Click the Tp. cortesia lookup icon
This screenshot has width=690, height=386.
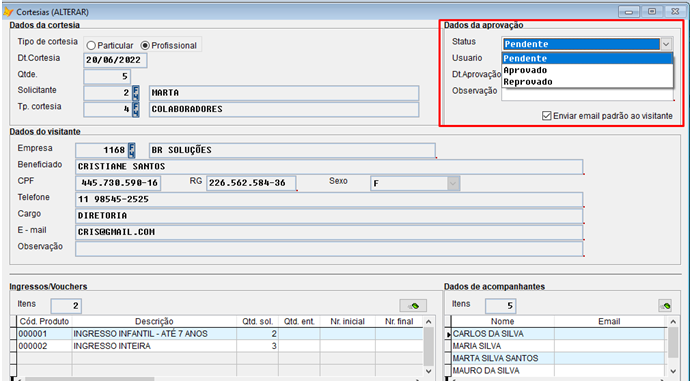click(136, 109)
